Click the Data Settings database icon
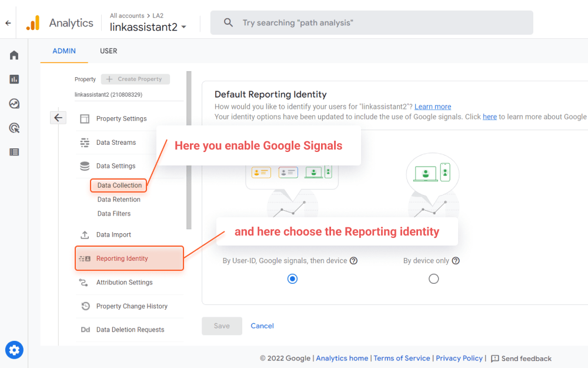Image resolution: width=588 pixels, height=368 pixels. pos(85,166)
